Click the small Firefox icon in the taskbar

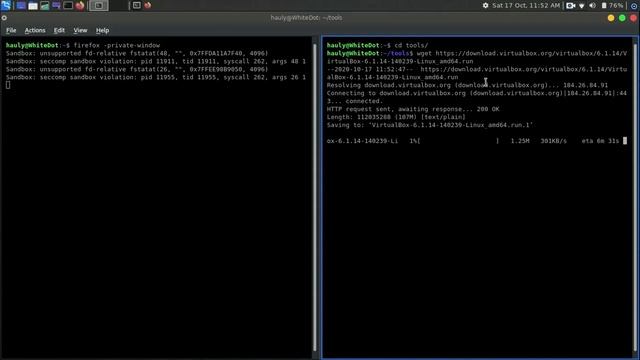148,5
